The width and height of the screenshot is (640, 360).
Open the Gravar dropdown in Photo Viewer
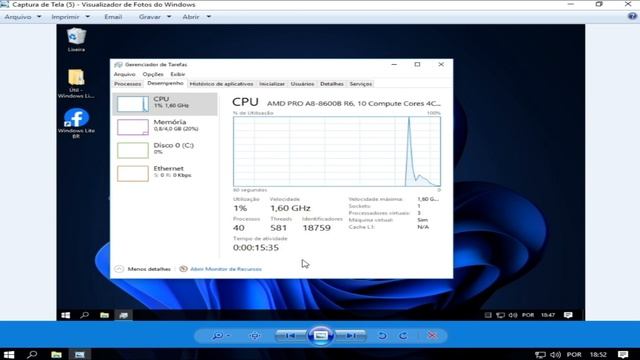pyautogui.click(x=155, y=17)
